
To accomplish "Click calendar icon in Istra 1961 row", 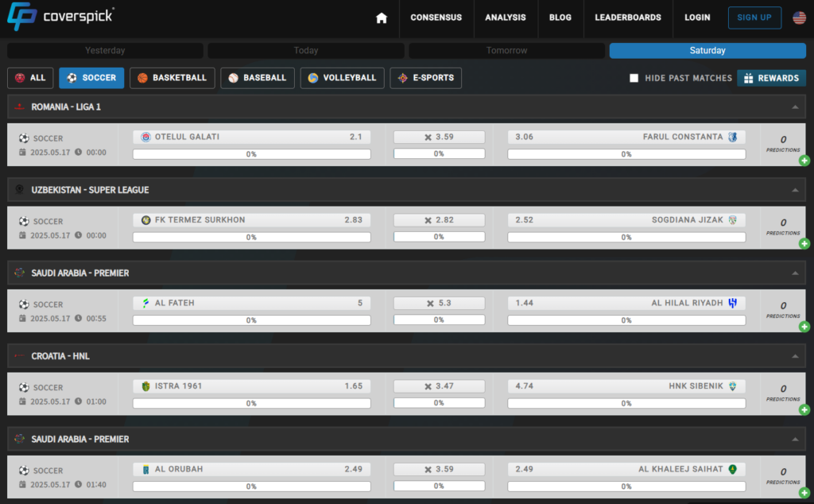I will [x=22, y=401].
